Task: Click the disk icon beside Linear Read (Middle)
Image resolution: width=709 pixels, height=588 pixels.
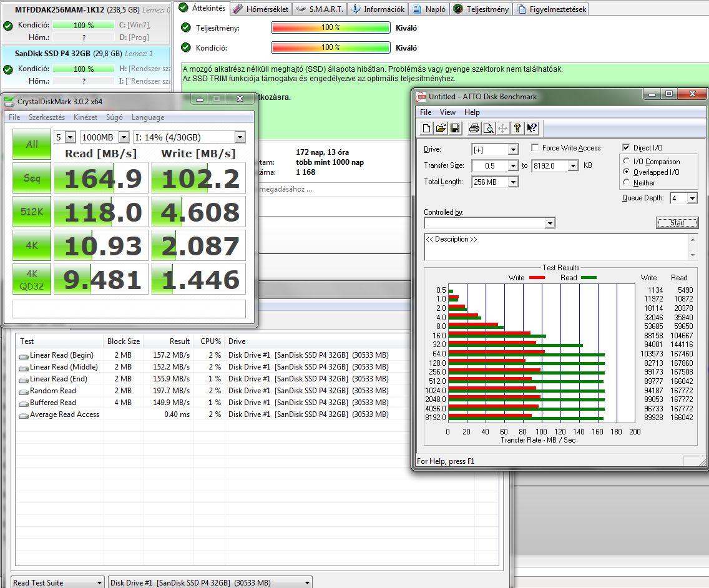Action: pyautogui.click(x=24, y=368)
